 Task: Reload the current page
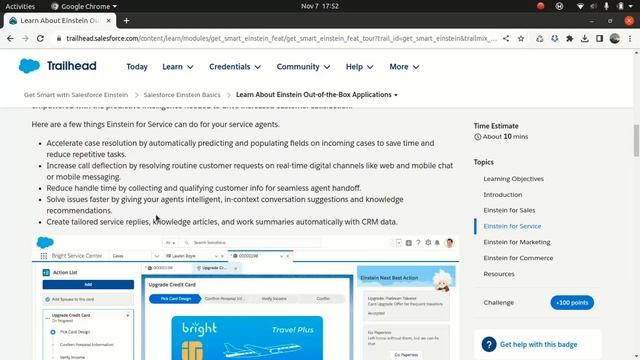pyautogui.click(x=40, y=38)
